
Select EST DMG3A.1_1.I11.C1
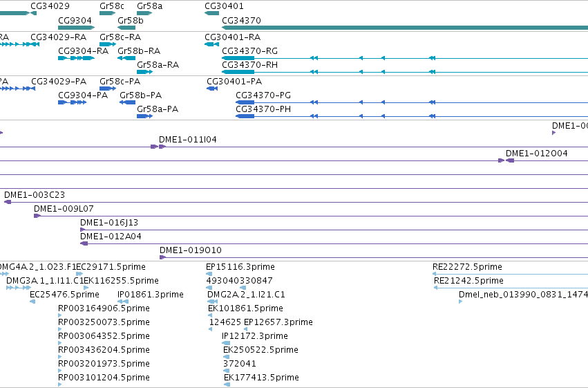pyautogui.click(x=45, y=281)
